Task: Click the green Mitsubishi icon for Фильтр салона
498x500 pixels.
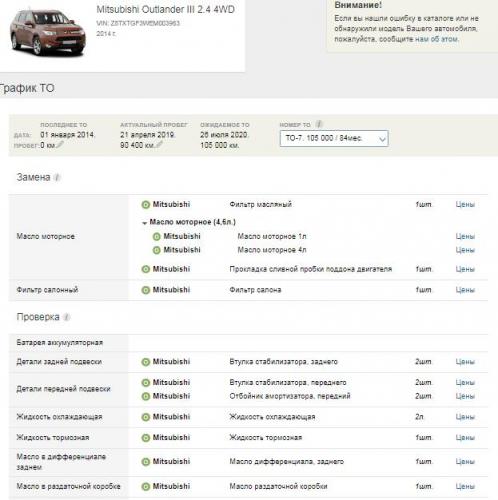Action: 146,290
